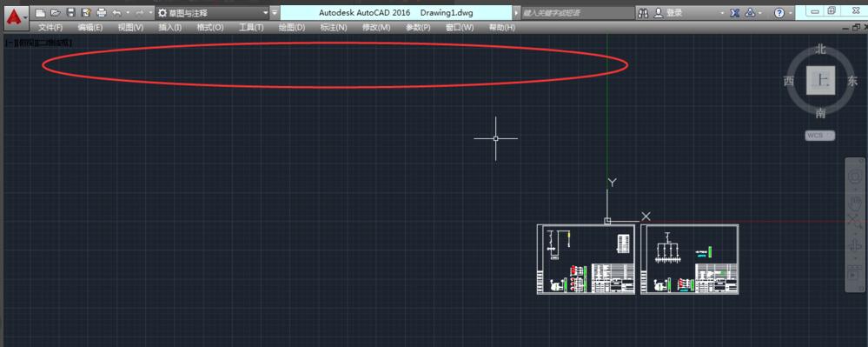This screenshot has width=868, height=347.
Task: Open the 绘图(D) menu
Action: (x=292, y=27)
